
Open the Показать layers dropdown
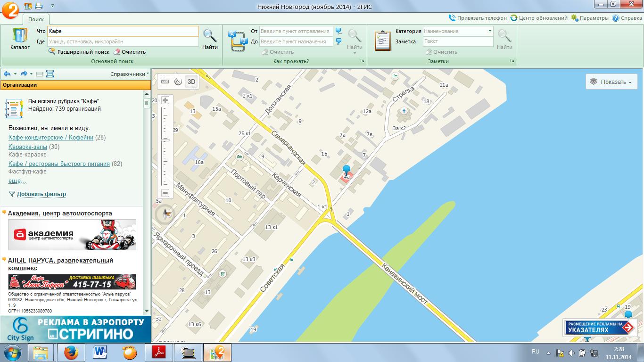coord(611,82)
